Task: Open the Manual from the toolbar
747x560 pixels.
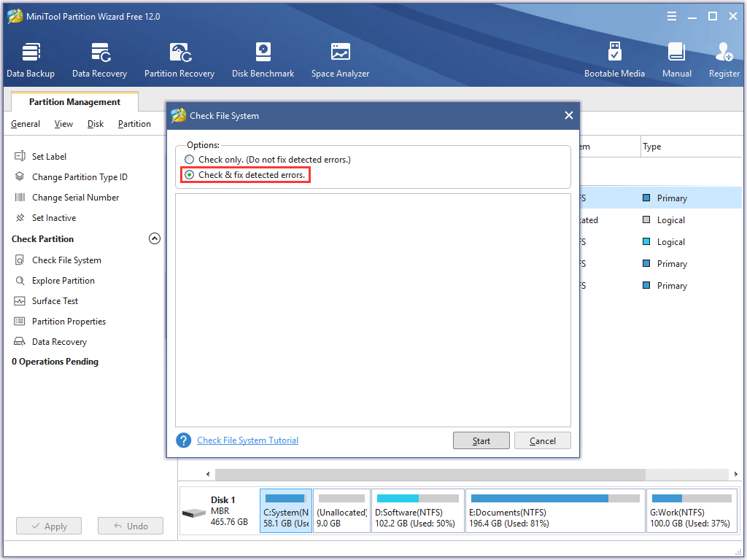Action: pos(676,58)
